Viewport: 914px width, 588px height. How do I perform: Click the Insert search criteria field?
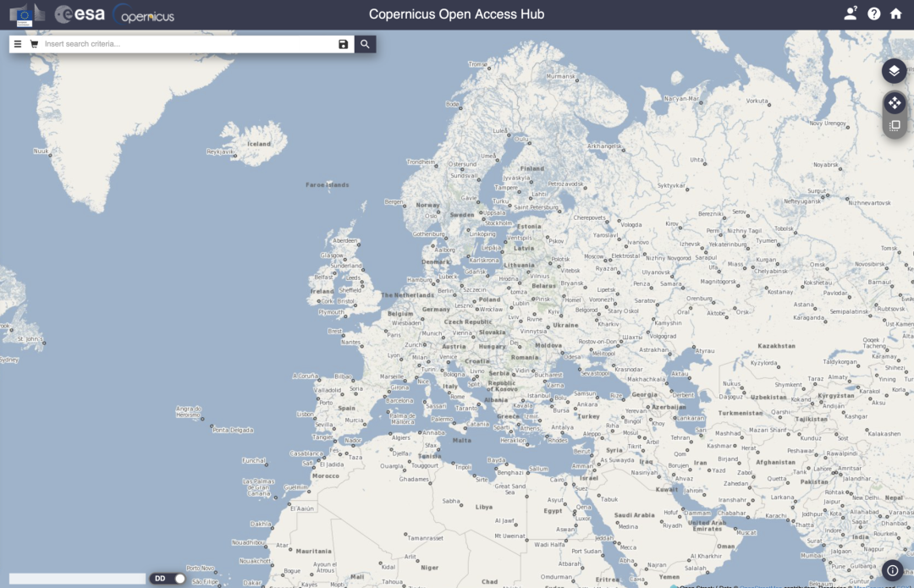tap(188, 44)
